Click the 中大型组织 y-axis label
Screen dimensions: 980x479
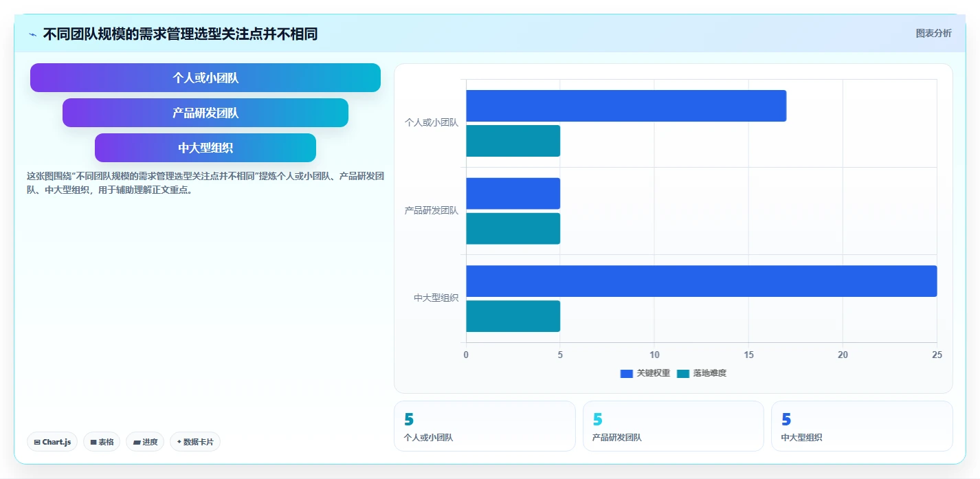point(436,298)
